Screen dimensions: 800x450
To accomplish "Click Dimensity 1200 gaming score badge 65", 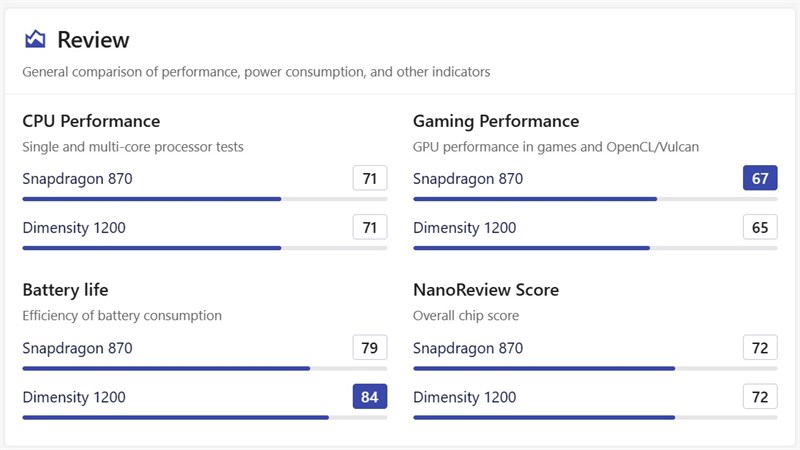I will pos(760,228).
